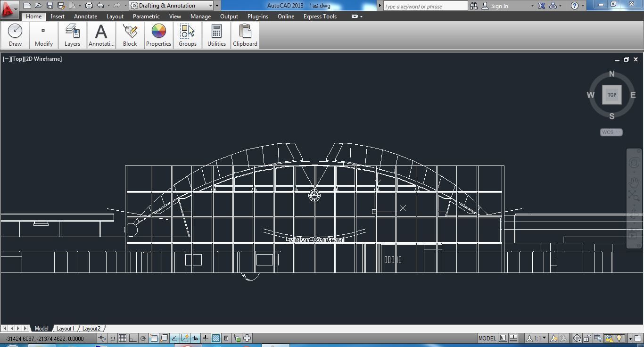Toggle 3D Object Snap in status bar

coord(164,338)
